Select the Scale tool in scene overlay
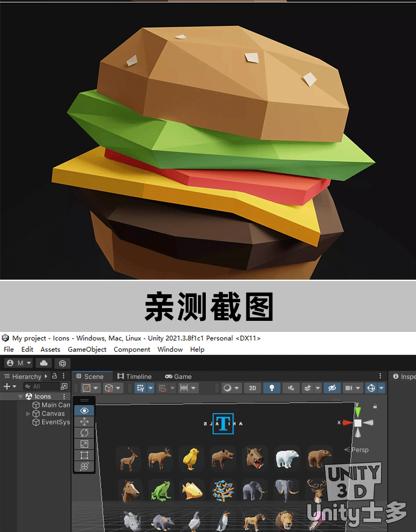Image resolution: width=416 pixels, height=532 pixels. 84,444
